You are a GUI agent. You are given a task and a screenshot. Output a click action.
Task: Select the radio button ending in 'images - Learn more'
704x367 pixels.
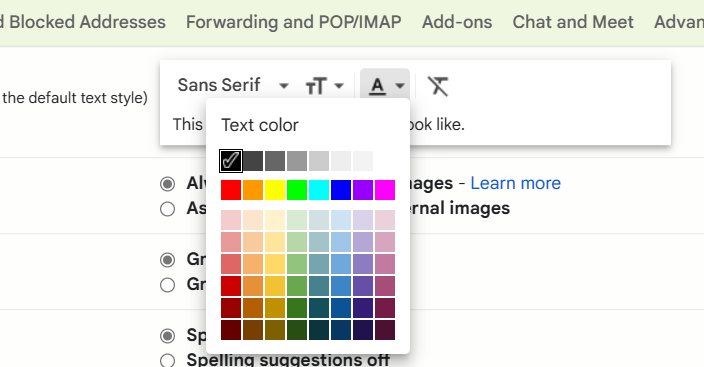tap(167, 184)
